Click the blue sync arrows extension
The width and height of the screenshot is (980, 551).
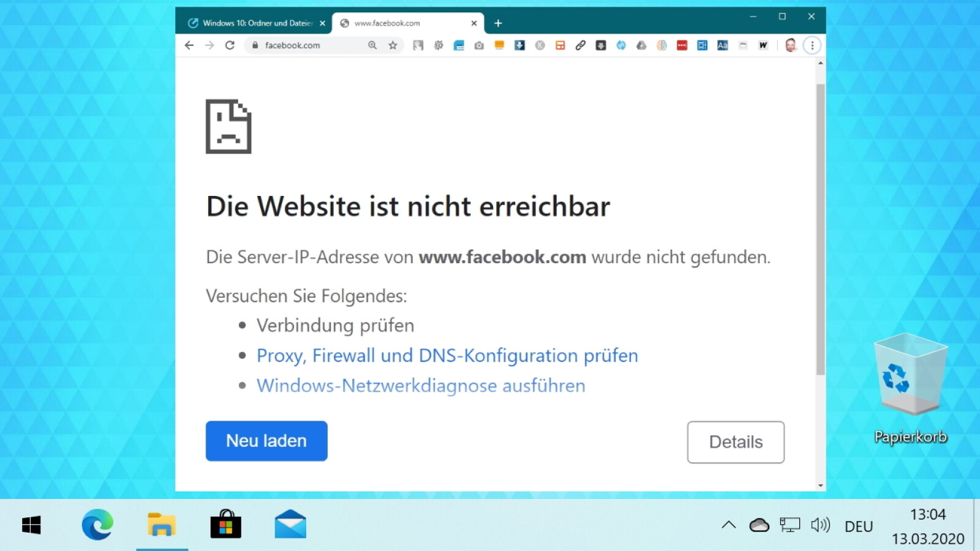(621, 45)
